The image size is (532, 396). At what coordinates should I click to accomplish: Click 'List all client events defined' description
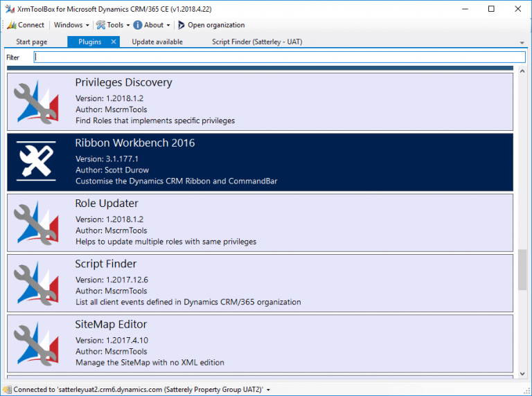point(188,302)
